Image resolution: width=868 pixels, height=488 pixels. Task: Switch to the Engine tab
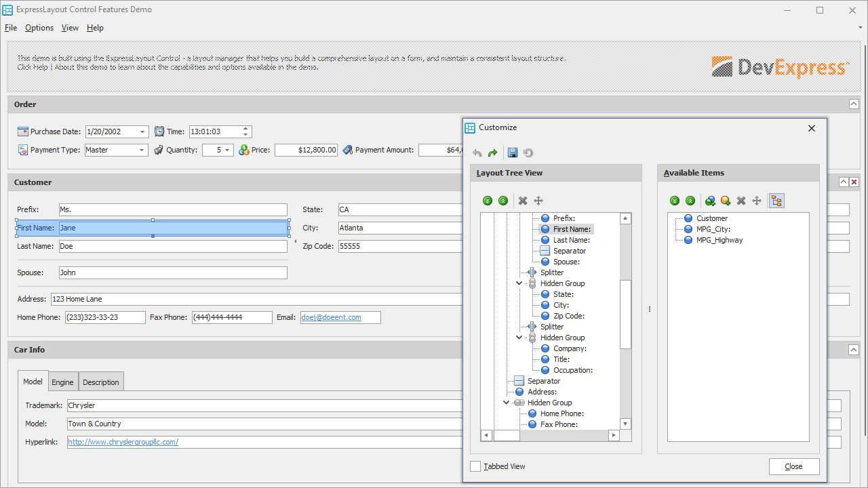pos(62,382)
